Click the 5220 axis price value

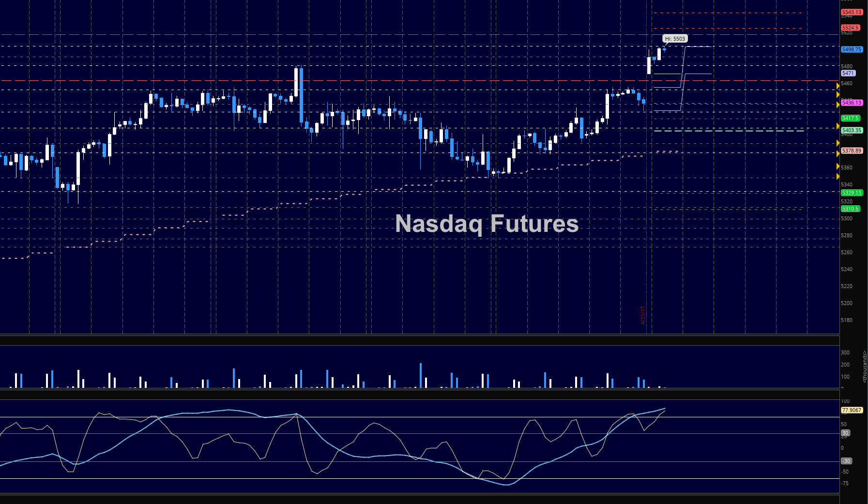847,286
